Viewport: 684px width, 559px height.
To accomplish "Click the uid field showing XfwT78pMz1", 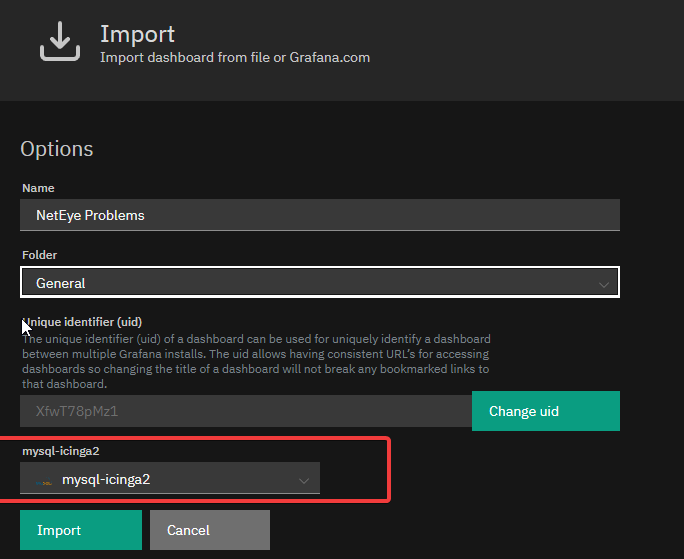I will tap(245, 411).
